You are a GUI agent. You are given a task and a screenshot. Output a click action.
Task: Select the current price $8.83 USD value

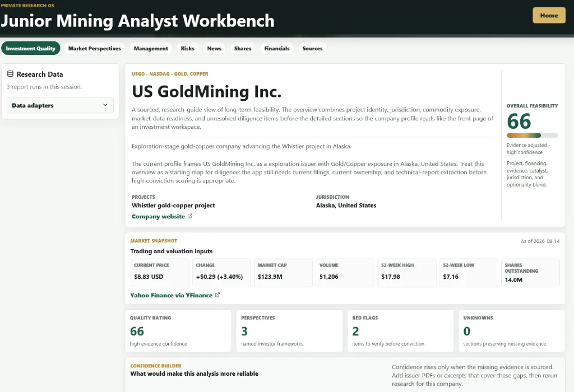click(x=149, y=277)
